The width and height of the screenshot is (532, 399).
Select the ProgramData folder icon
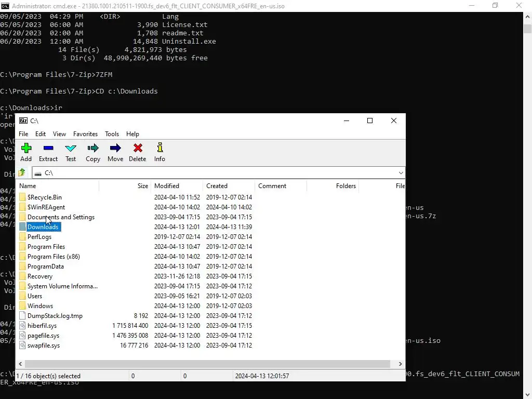(22, 267)
